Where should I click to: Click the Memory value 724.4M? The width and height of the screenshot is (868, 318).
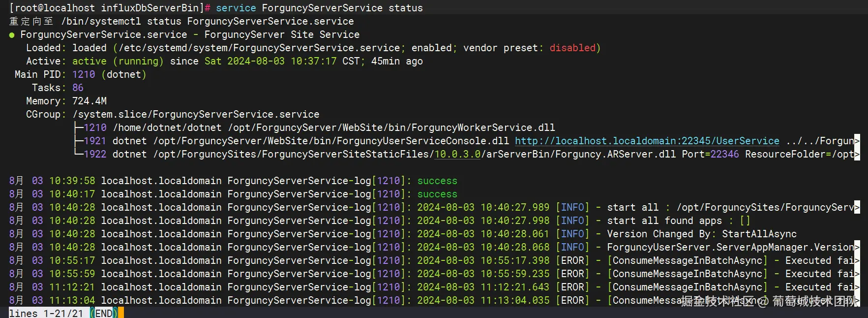(90, 101)
